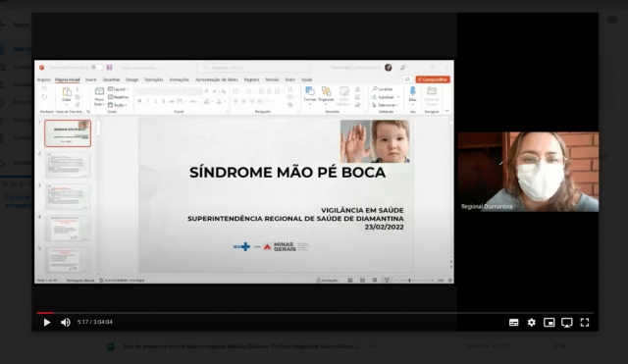This screenshot has height=364, width=628.
Task: Click Anotações notes button in status bar
Action: coord(327,281)
